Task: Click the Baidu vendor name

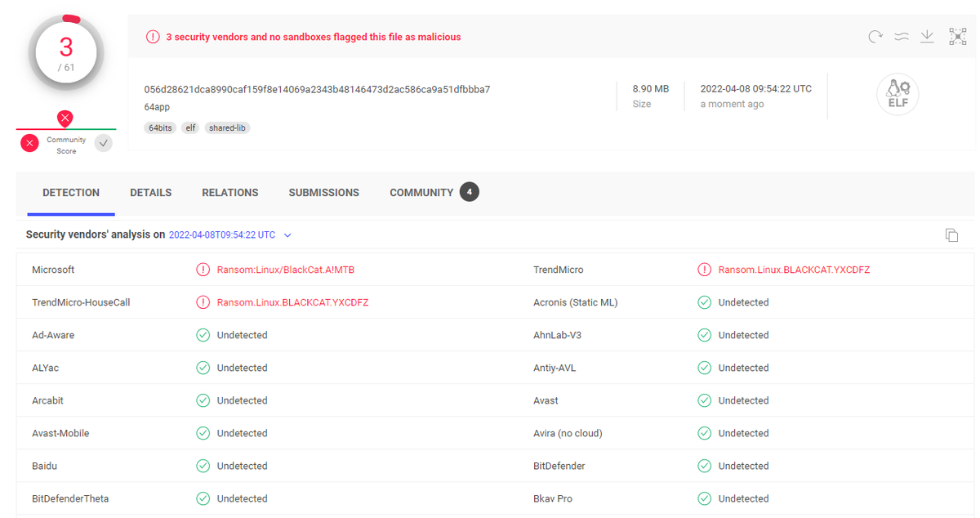Action: tap(44, 466)
